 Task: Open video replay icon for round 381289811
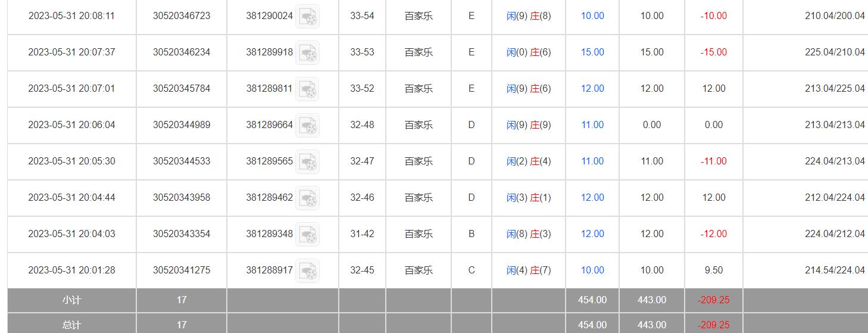click(308, 89)
